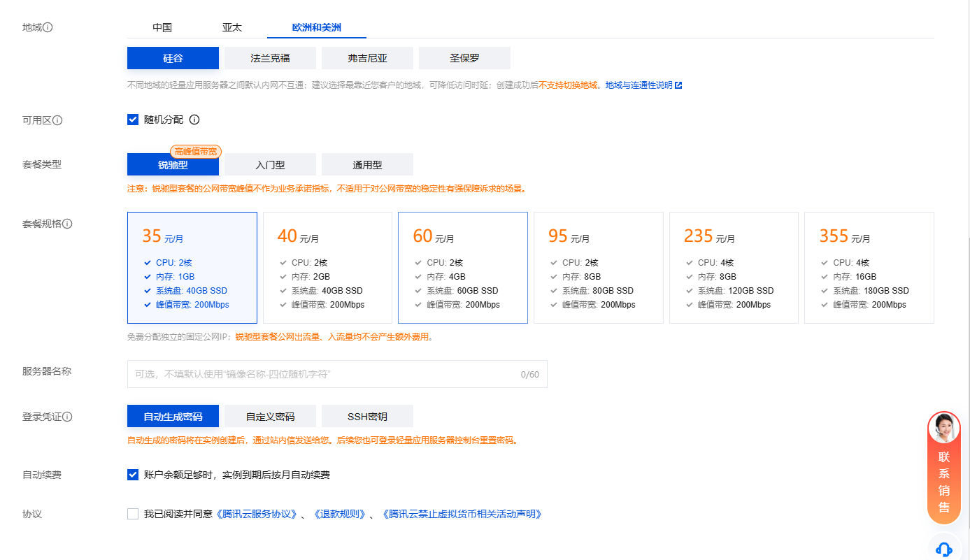Click the blue cloud icon at bottom right
Screen dimensions: 970x560
point(943,550)
